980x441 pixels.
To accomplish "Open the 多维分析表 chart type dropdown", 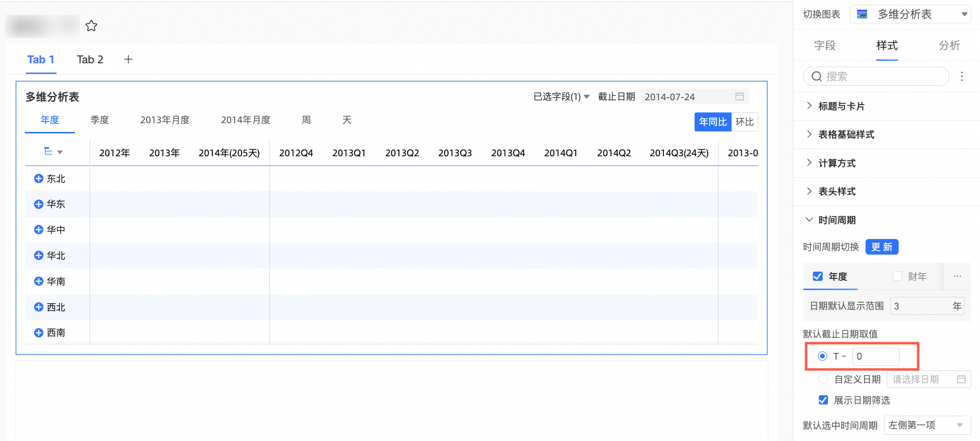I will click(x=910, y=14).
